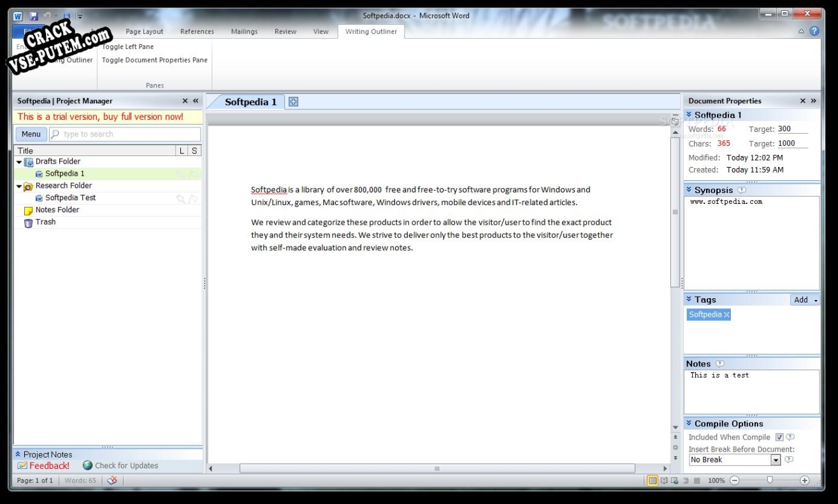Click the Word Help question mark icon
This screenshot has width=838, height=504.
[x=814, y=31]
